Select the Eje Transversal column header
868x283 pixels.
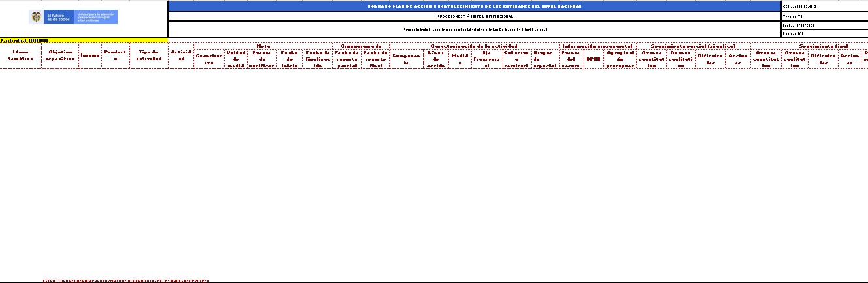pyautogui.click(x=485, y=59)
